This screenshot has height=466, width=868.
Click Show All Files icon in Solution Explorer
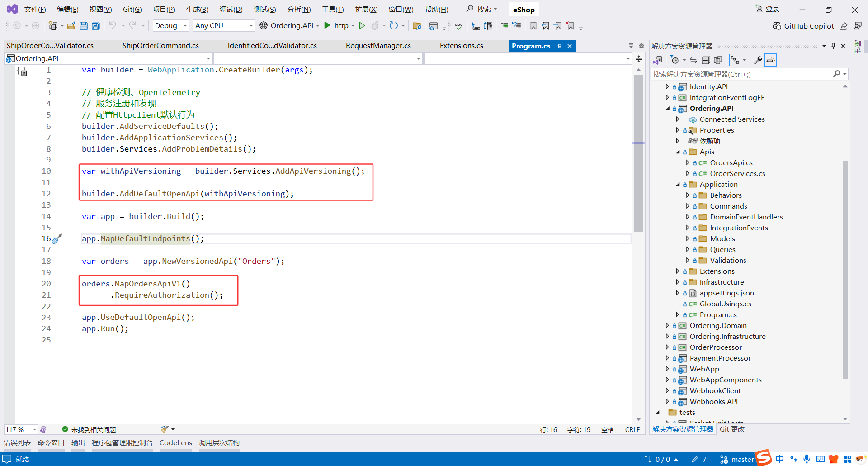pyautogui.click(x=718, y=60)
